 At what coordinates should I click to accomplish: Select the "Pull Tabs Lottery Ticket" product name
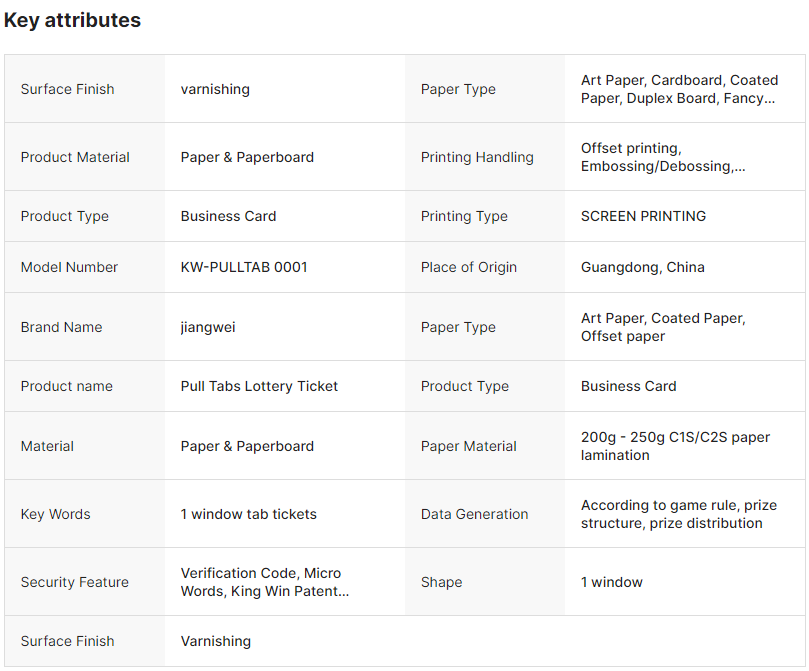tap(259, 386)
